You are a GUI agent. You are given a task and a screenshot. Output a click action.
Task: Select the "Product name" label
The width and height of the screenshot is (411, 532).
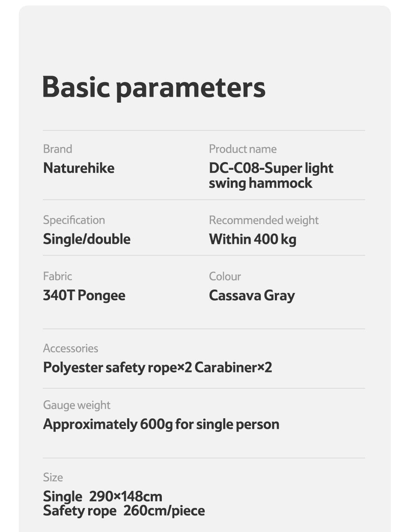point(242,149)
